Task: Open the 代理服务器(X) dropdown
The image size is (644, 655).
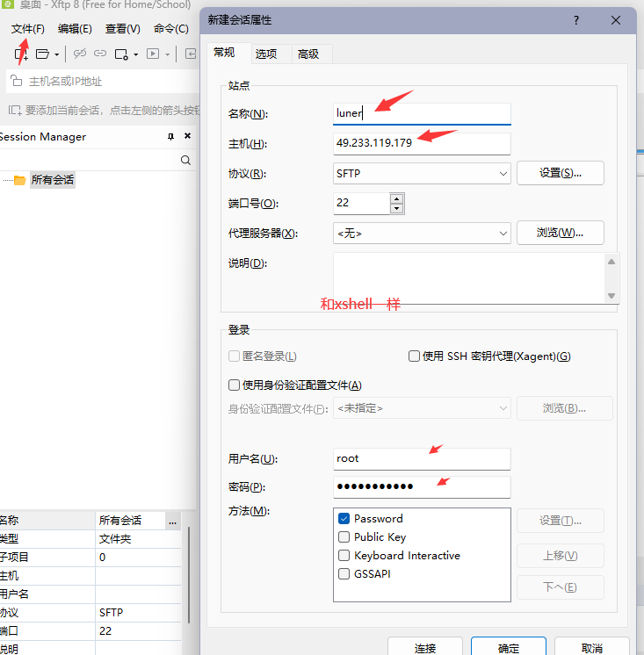Action: [422, 233]
